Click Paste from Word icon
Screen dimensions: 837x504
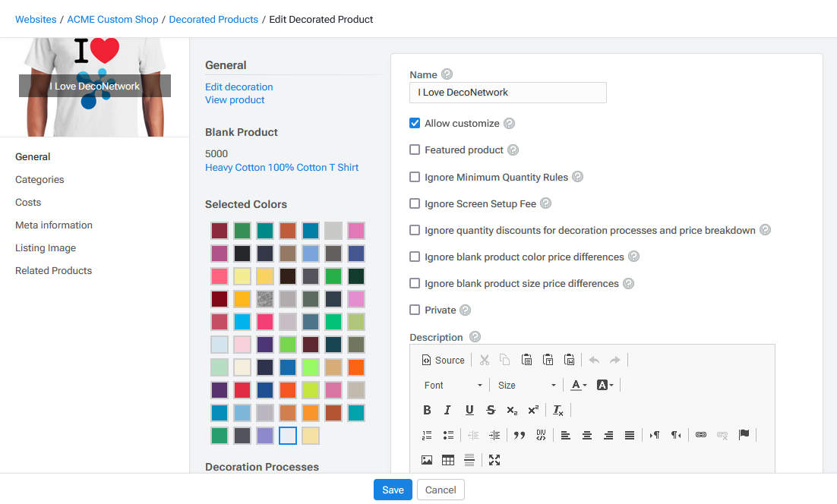569,360
